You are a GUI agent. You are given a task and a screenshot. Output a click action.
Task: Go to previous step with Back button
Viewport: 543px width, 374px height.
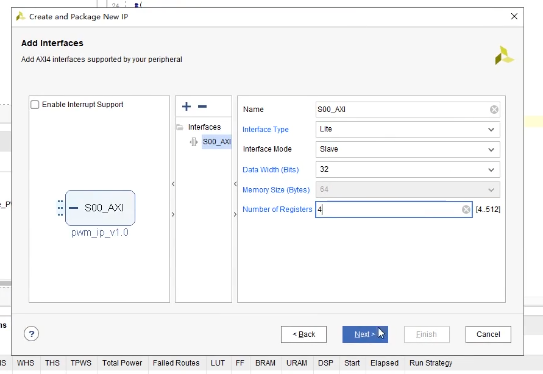click(x=304, y=334)
